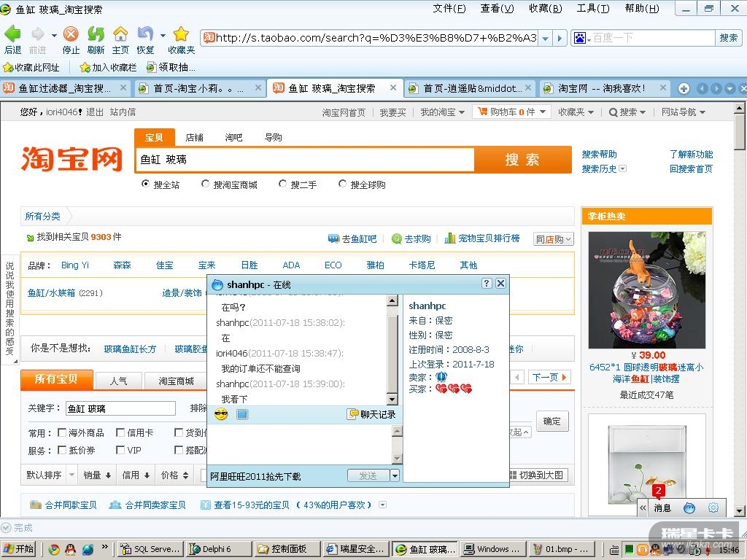Open Windows Start button
The width and height of the screenshot is (747, 560).
[x=18, y=549]
